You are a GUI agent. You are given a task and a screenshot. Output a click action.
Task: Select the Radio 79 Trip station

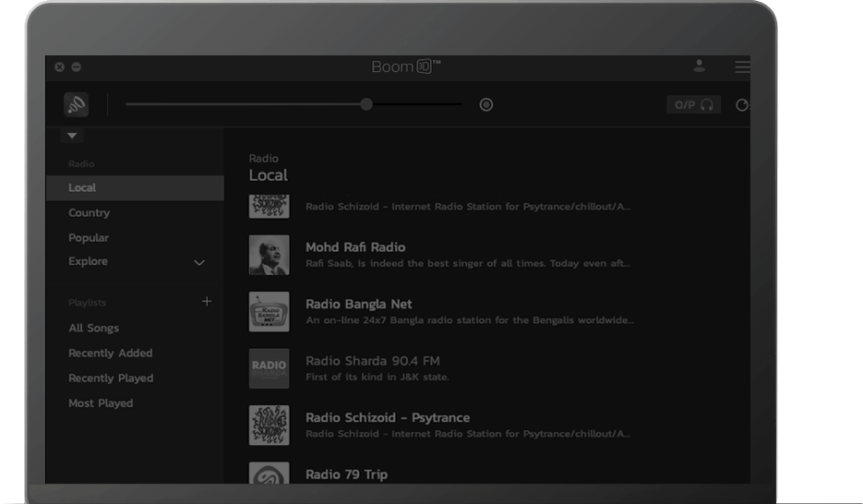coord(347,474)
